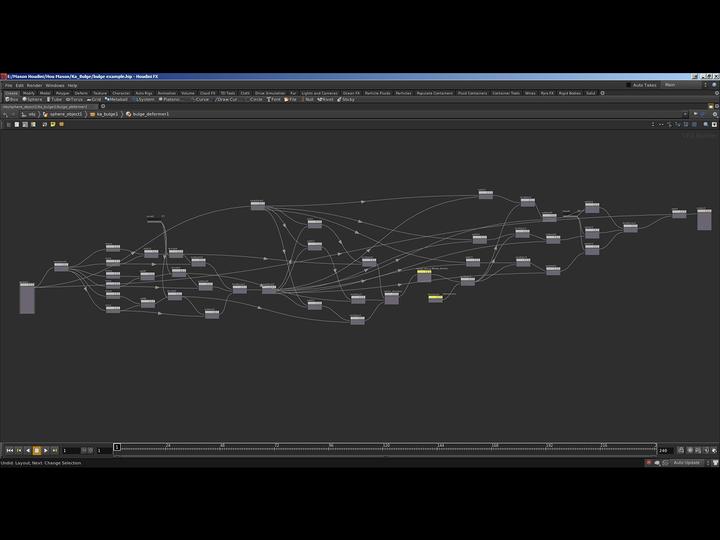
Task: Click the Font shelf tool
Action: pos(275,99)
